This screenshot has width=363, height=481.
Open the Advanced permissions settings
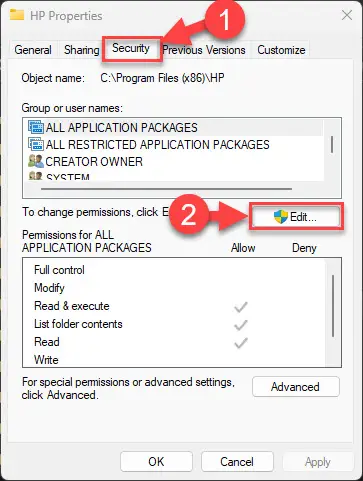tap(296, 387)
